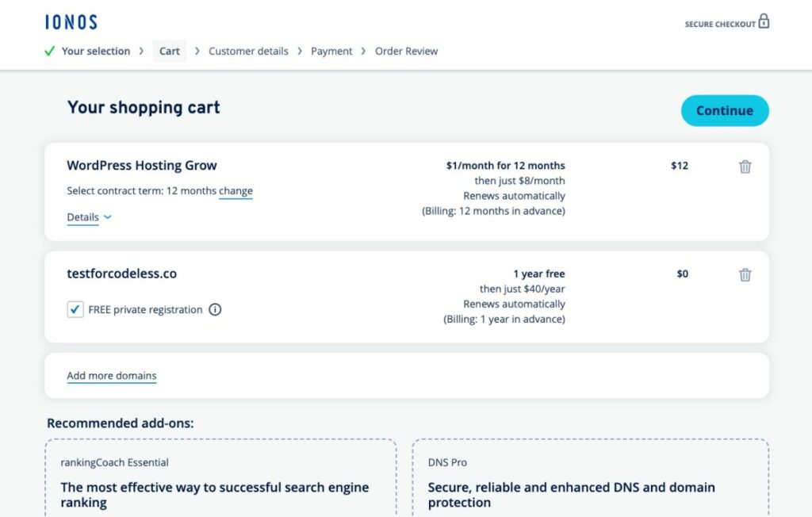Click the secure checkout lock icon
The width and height of the screenshot is (812, 517).
[x=764, y=21]
